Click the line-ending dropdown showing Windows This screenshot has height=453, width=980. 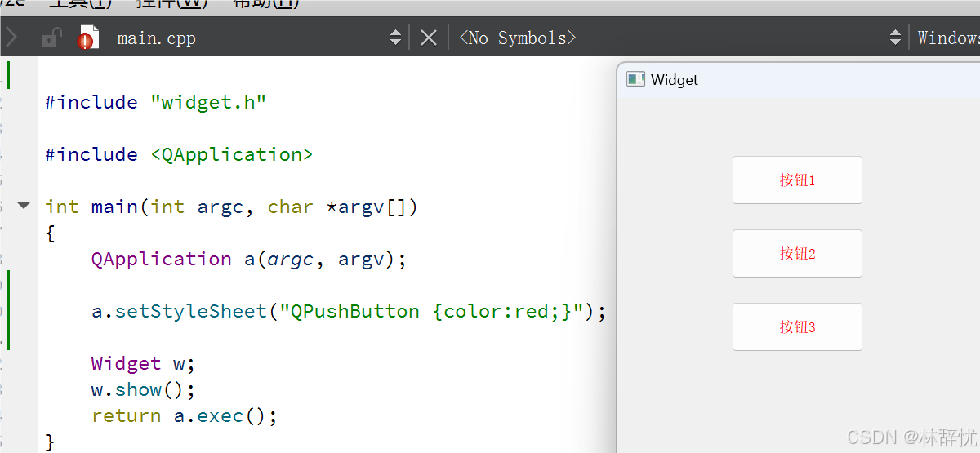(x=947, y=38)
